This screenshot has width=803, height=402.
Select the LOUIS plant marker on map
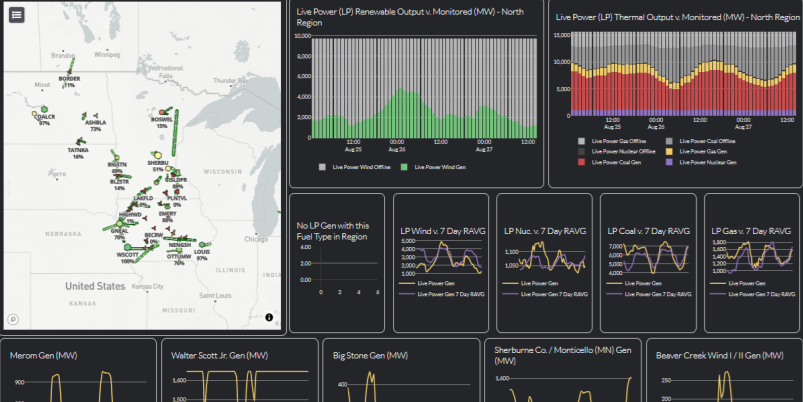pyautogui.click(x=202, y=245)
